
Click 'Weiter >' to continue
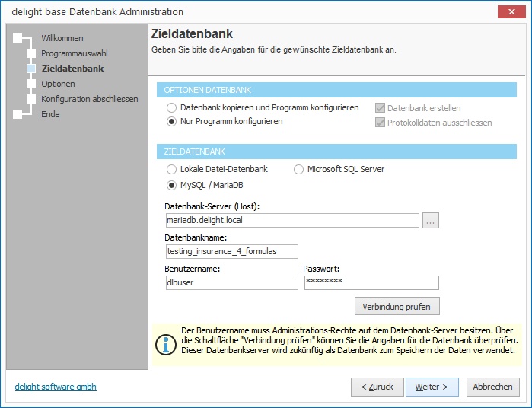tap(432, 387)
